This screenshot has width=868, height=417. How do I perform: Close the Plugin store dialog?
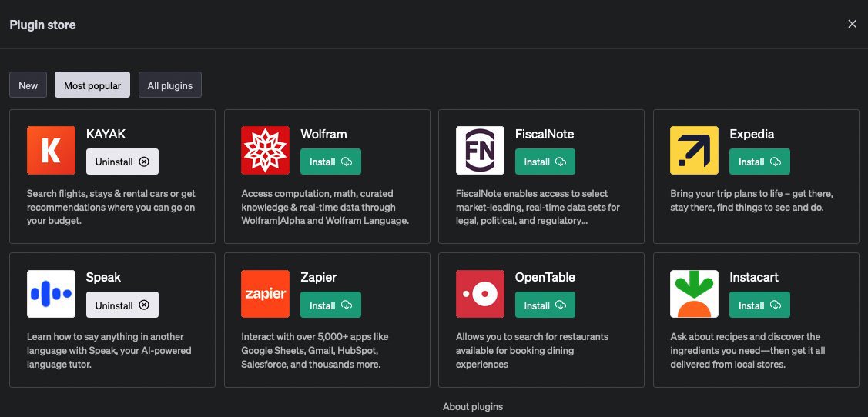852,24
